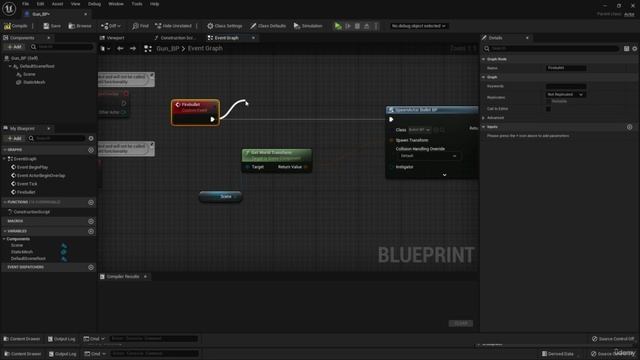Collapse DefaultSceneRoot in Components tree
This screenshot has height=360, width=640.
(x=10, y=66)
